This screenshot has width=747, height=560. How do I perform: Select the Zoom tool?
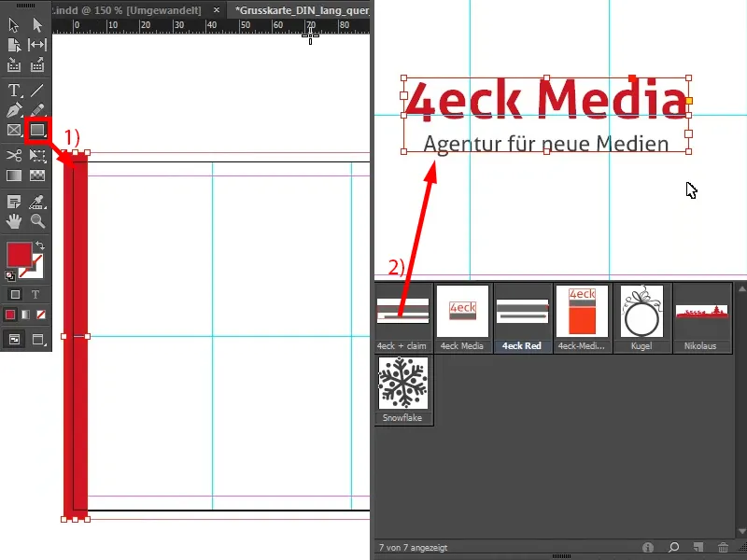(37, 221)
